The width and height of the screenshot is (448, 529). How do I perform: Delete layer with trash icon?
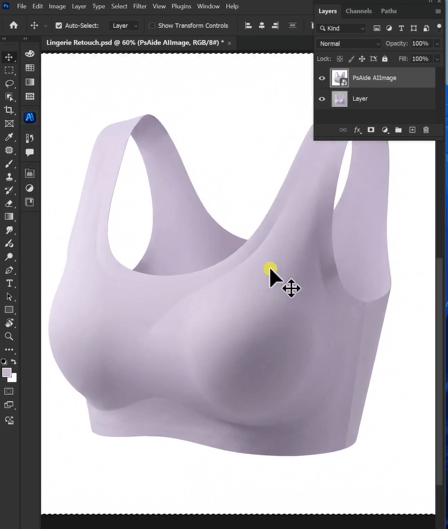426,130
